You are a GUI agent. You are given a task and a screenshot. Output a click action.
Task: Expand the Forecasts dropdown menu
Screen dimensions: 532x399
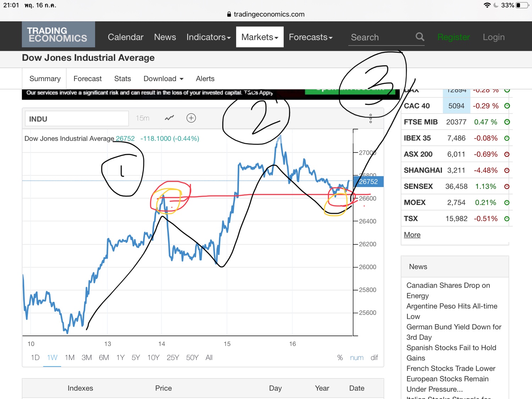click(x=311, y=37)
